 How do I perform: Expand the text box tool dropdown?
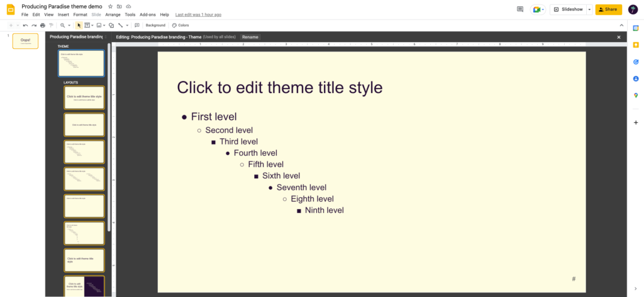point(92,26)
